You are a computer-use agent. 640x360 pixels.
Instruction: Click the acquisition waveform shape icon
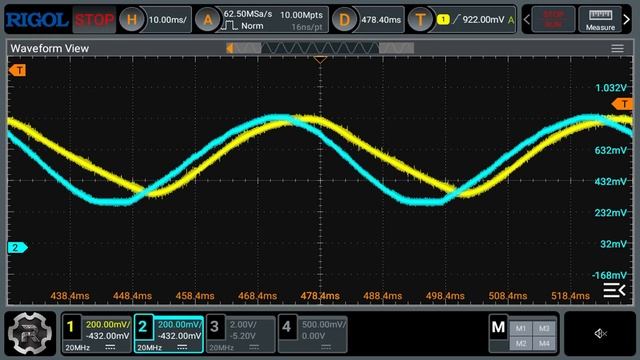pyautogui.click(x=229, y=26)
